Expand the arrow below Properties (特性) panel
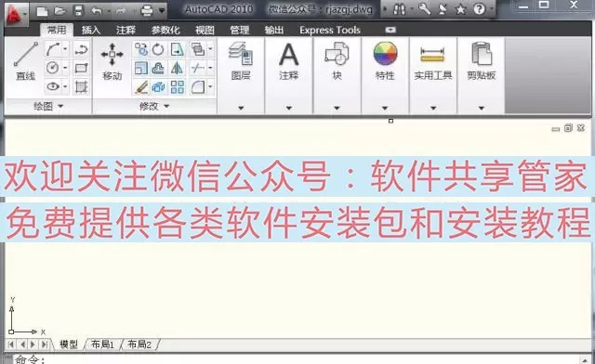 (x=385, y=108)
